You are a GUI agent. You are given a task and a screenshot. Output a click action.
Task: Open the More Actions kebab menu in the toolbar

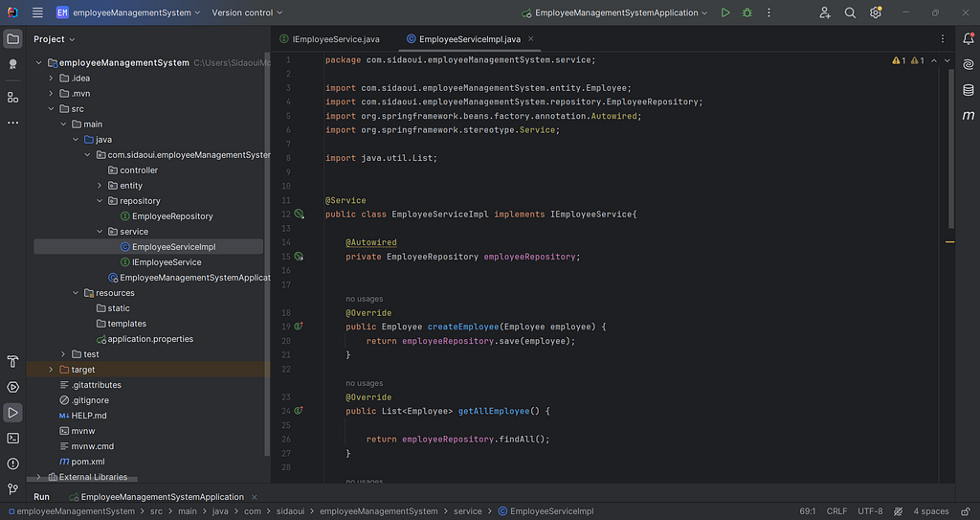768,12
